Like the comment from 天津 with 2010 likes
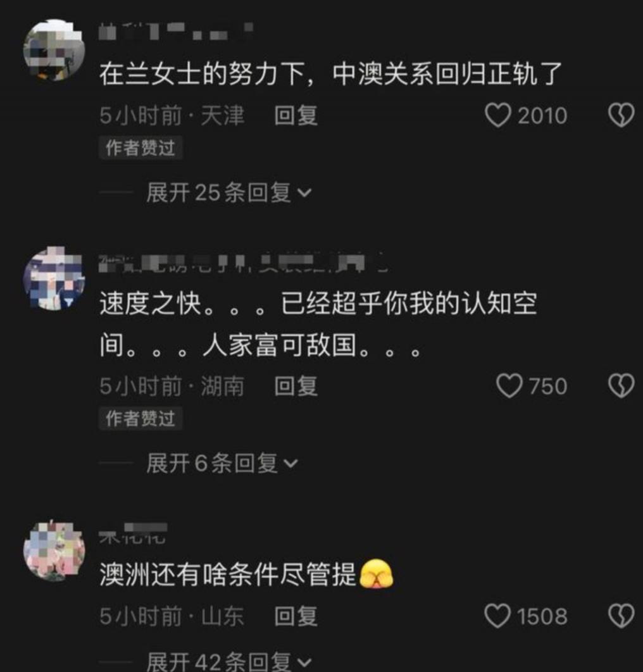 click(497, 115)
